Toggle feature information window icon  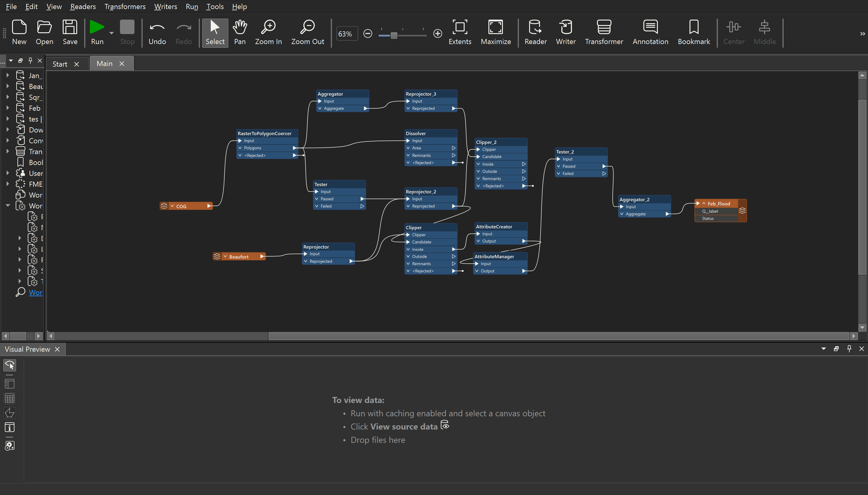tap(10, 427)
